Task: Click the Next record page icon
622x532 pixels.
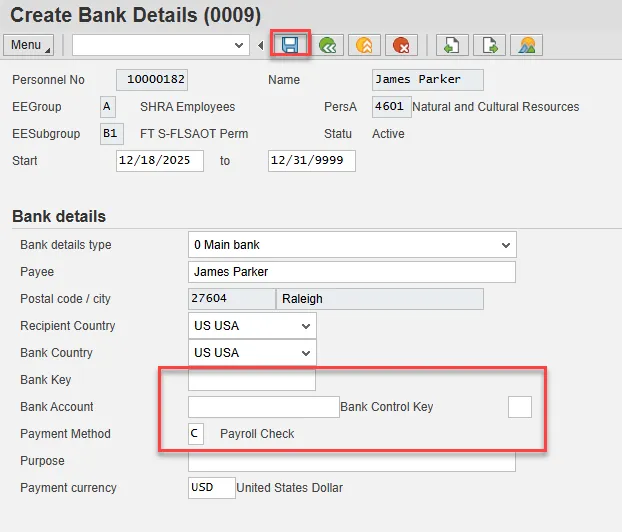Action: [x=489, y=45]
